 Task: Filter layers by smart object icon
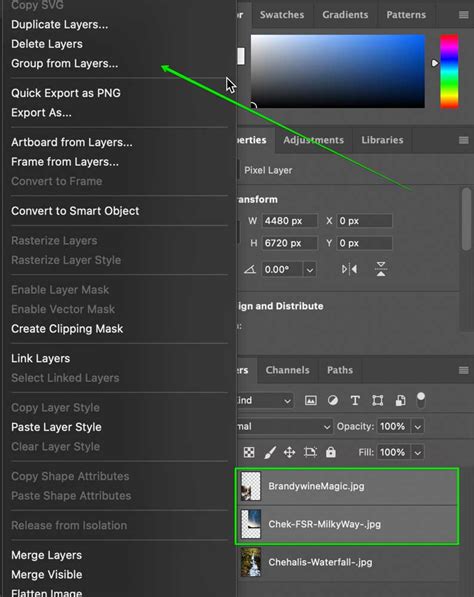click(400, 401)
